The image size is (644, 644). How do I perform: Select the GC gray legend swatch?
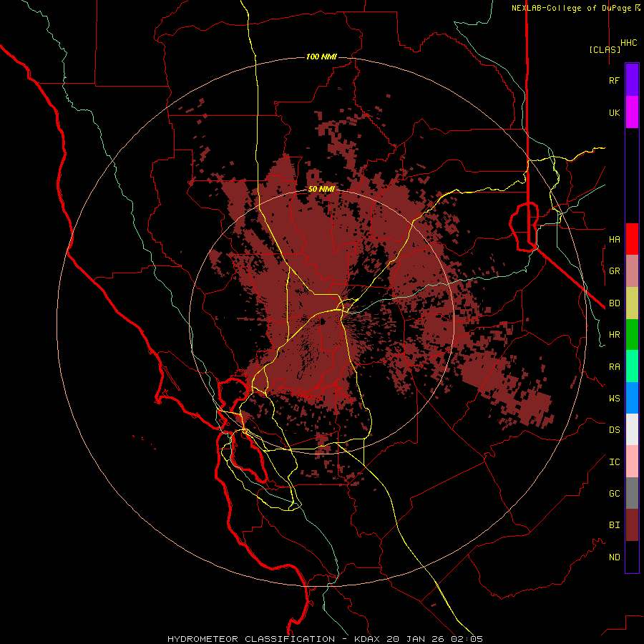(632, 493)
